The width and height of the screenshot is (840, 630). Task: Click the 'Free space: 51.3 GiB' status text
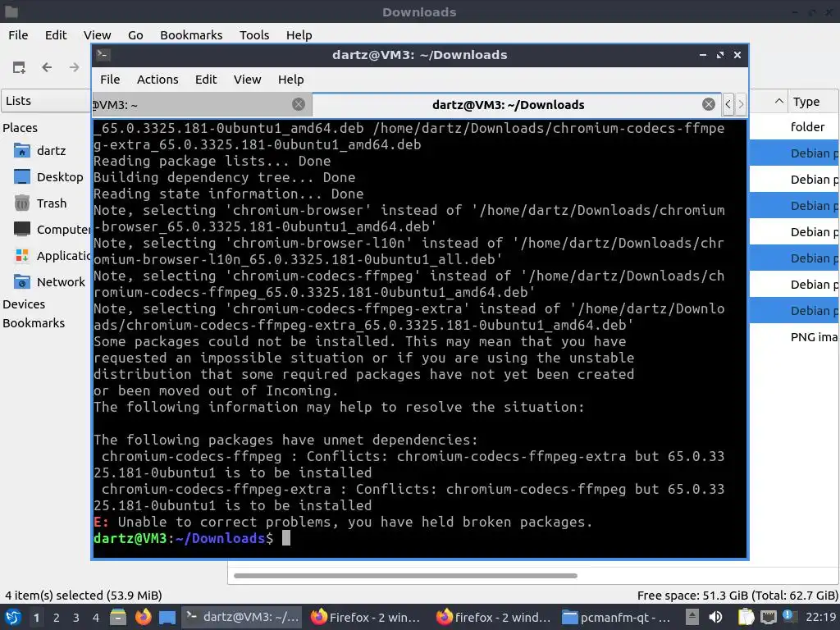737,596
